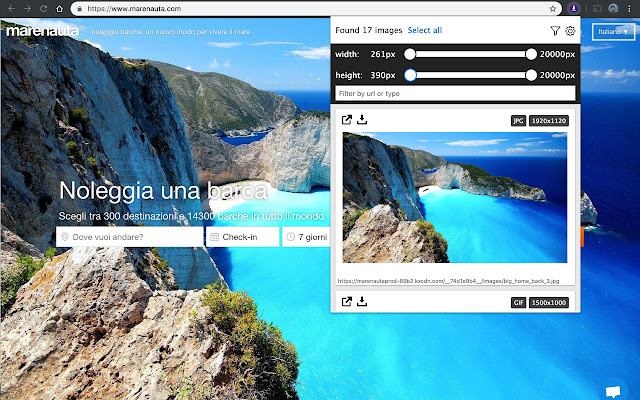Click the marenauta logo

point(40,31)
